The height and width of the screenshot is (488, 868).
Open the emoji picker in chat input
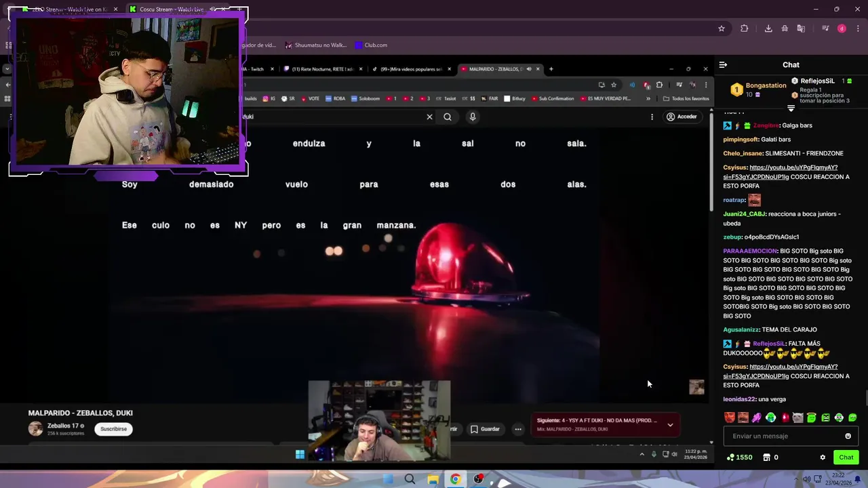coord(848,436)
